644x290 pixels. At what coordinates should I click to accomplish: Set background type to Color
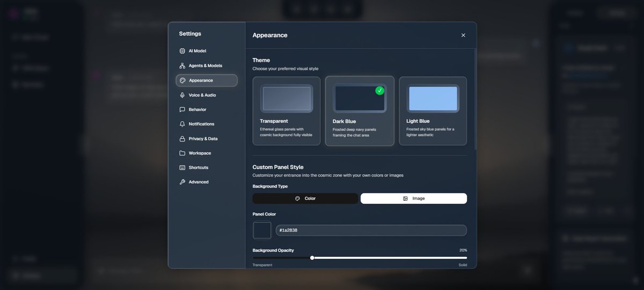(x=305, y=198)
